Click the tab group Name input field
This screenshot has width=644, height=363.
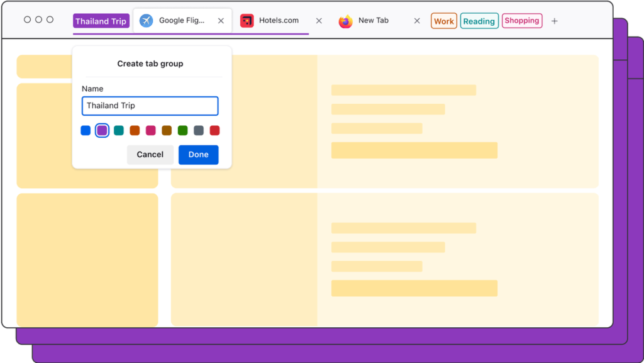[x=150, y=106]
